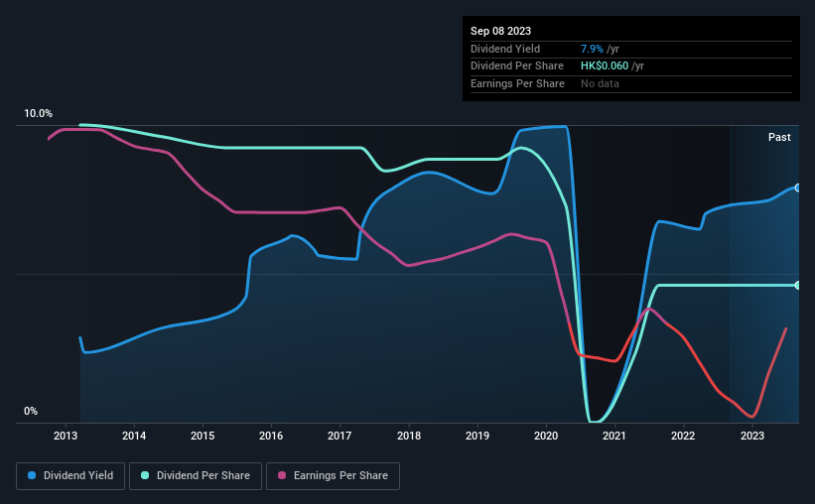
Task: Click the pink Earnings Per Share legend dot
Action: (x=282, y=475)
